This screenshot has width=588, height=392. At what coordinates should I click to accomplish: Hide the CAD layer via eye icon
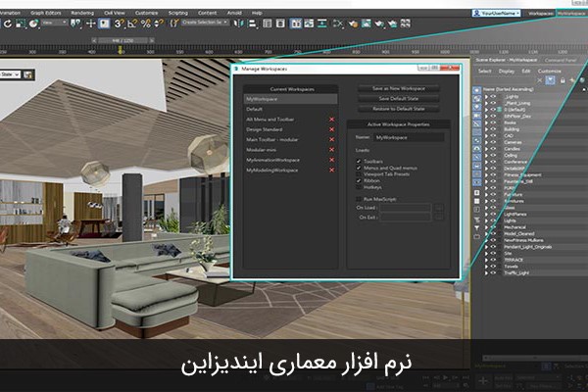[494, 136]
